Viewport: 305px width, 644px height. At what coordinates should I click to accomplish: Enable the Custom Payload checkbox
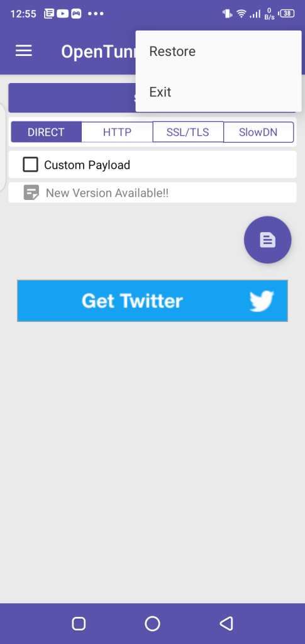[30, 165]
